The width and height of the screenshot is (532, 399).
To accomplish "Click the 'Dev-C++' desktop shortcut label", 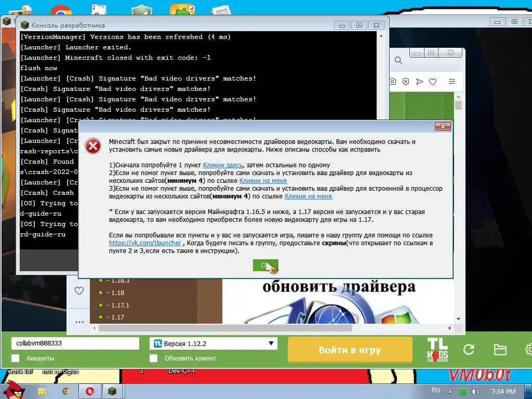I will (x=182, y=371).
